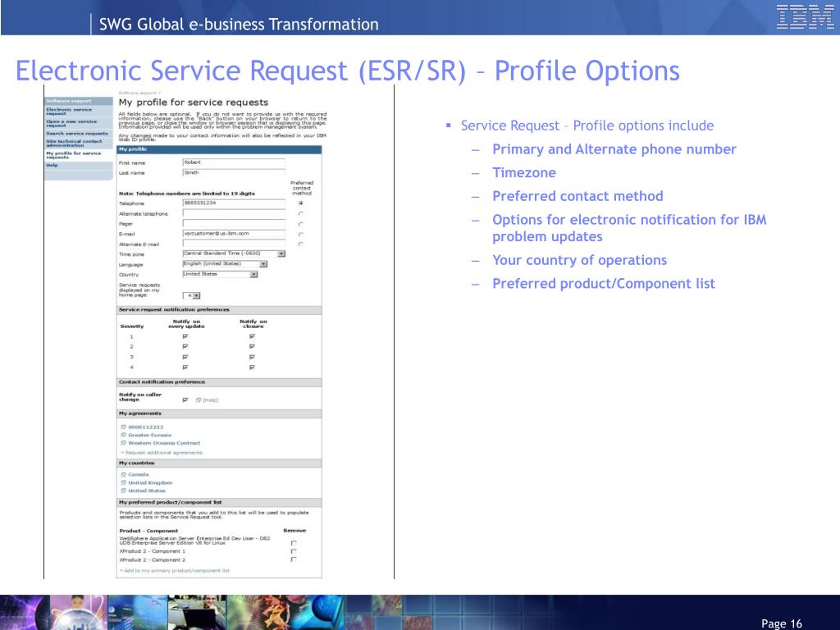Toggle severity 2 notify on closure
840x630 pixels.
(252, 347)
